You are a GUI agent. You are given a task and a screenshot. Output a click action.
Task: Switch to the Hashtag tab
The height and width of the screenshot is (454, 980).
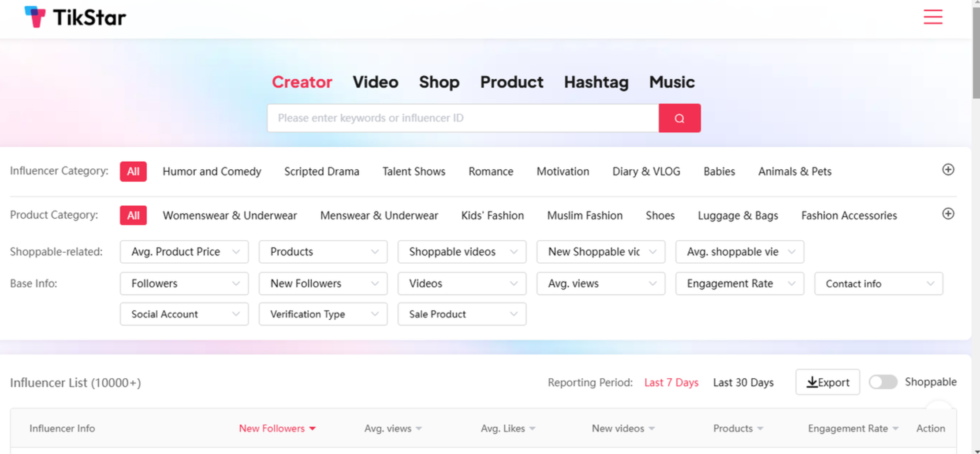point(596,82)
